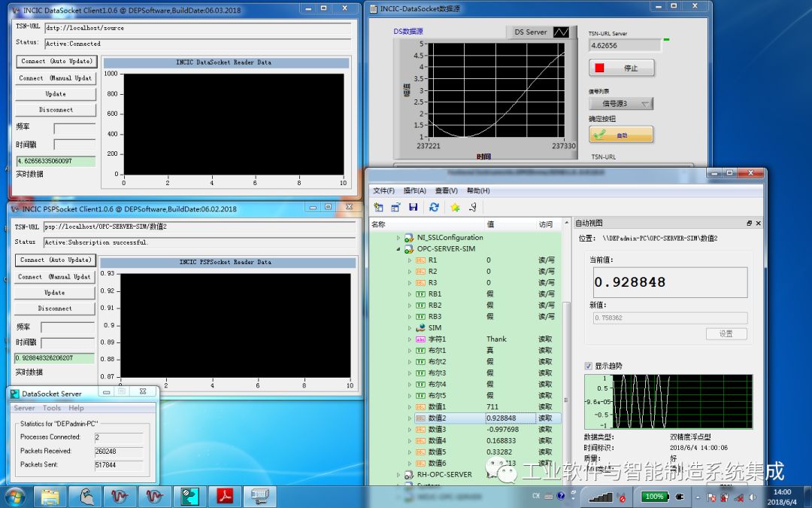Click the floppy disk save icon

413,207
